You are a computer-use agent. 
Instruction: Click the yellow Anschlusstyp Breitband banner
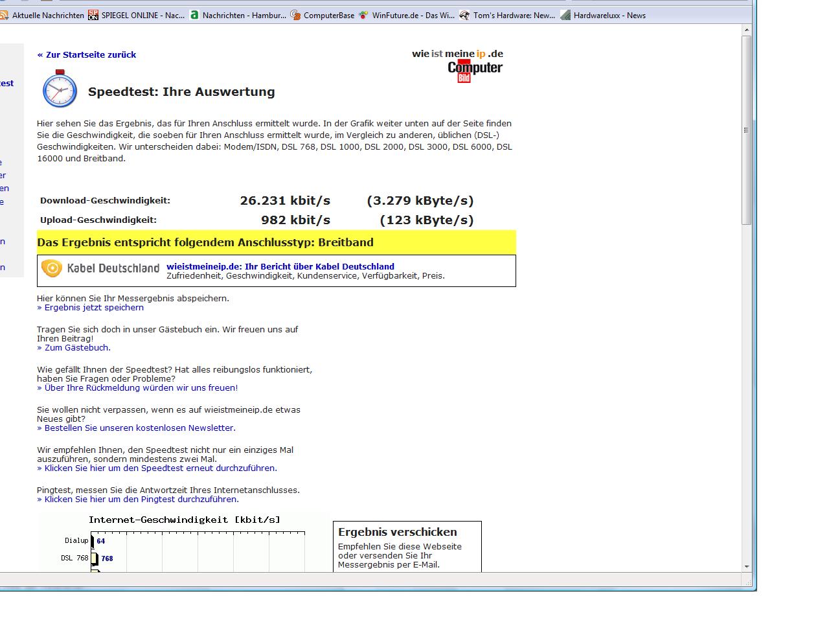[277, 242]
